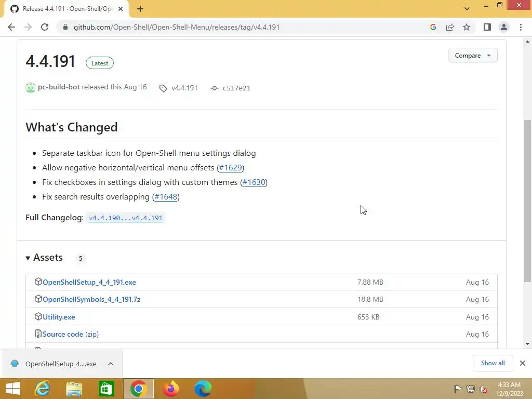
Task: Click the browser forward arrow
Action: [x=28, y=27]
